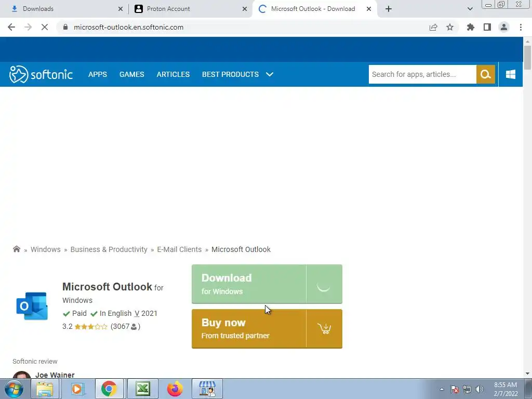Click the browser address bar URL
The width and height of the screenshot is (532, 399).
point(128,27)
